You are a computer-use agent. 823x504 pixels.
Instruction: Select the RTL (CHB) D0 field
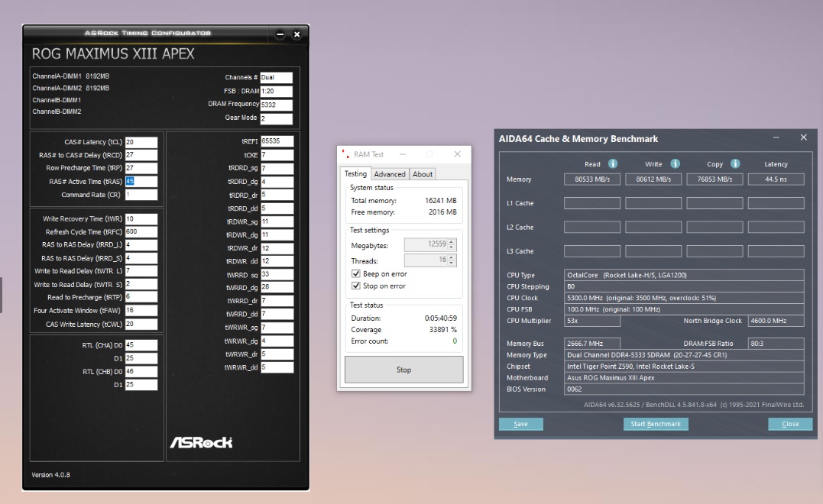tap(141, 372)
